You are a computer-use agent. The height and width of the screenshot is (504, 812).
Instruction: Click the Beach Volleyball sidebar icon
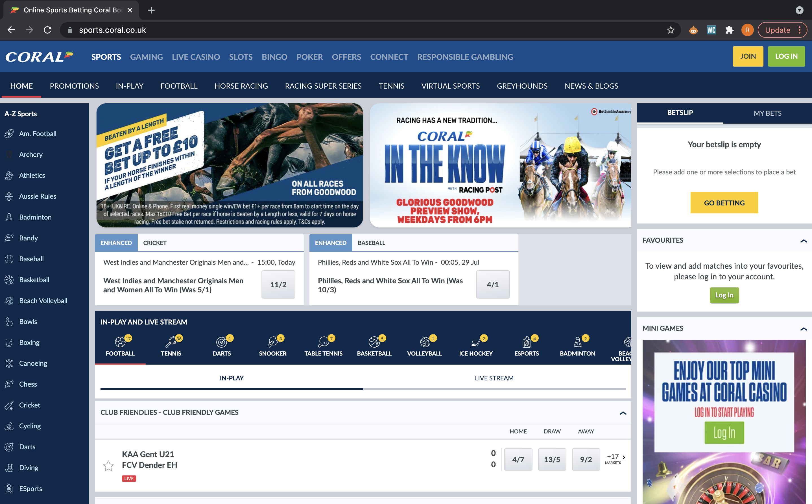[x=9, y=301]
